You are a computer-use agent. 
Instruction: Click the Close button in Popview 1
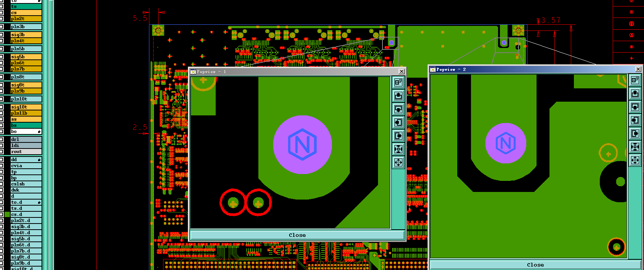pos(297,235)
